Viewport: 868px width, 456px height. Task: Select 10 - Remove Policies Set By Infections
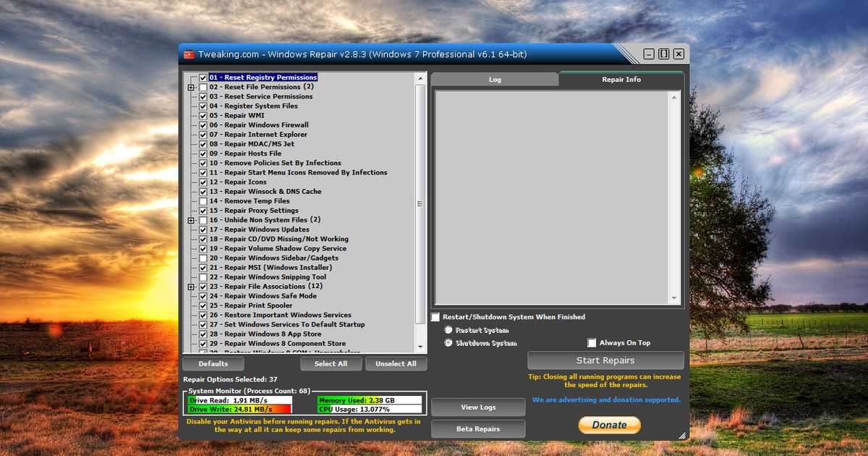point(276,163)
